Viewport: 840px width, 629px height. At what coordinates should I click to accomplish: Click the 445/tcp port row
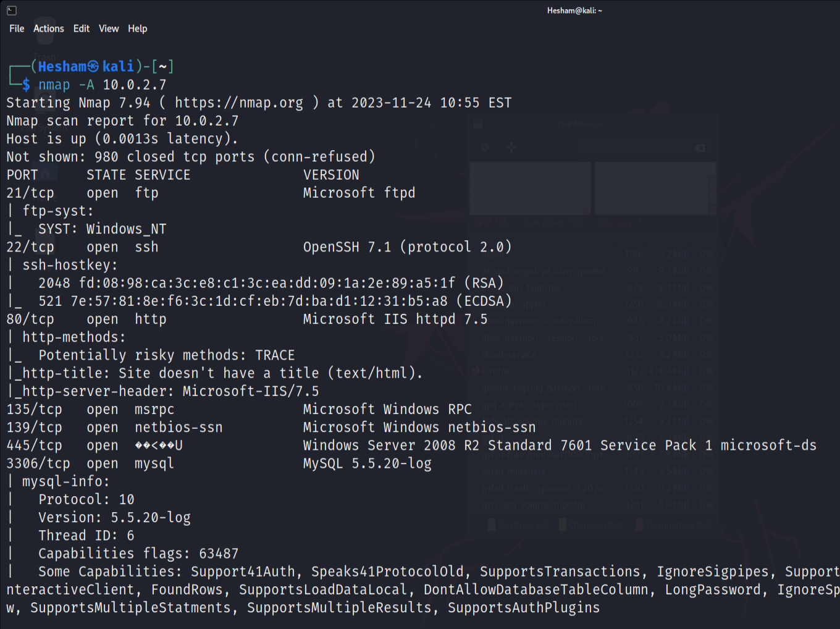tap(411, 445)
